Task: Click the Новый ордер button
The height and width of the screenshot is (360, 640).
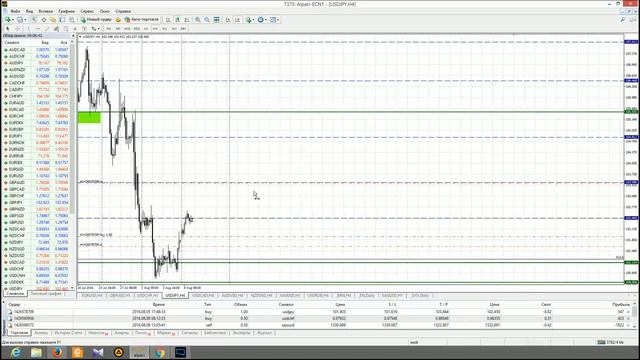Action: [96, 20]
